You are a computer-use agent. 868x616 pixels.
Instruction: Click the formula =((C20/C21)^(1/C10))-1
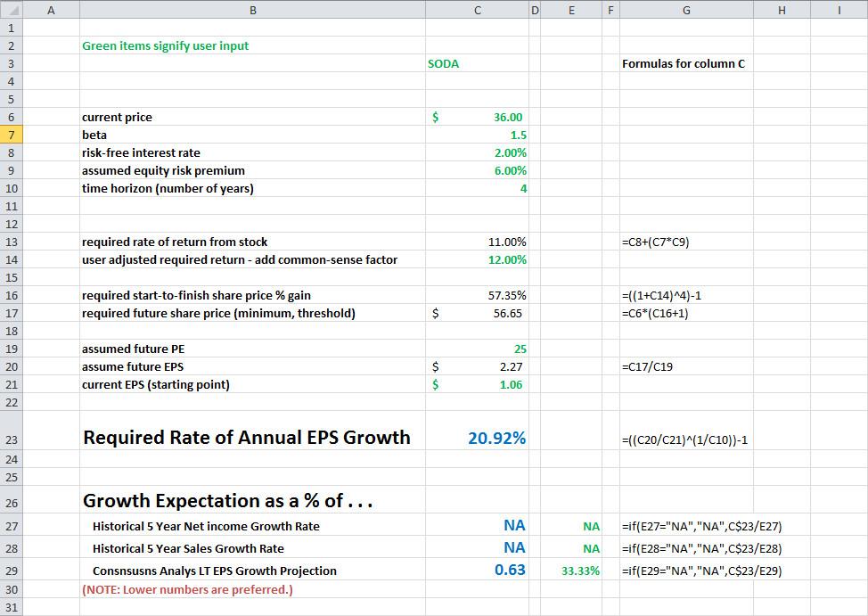[684, 439]
